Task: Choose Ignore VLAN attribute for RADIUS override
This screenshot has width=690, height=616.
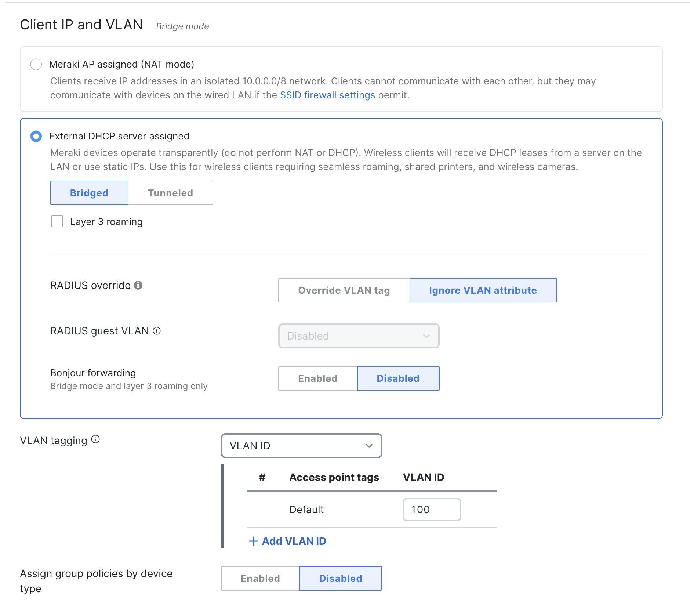Action: point(483,290)
